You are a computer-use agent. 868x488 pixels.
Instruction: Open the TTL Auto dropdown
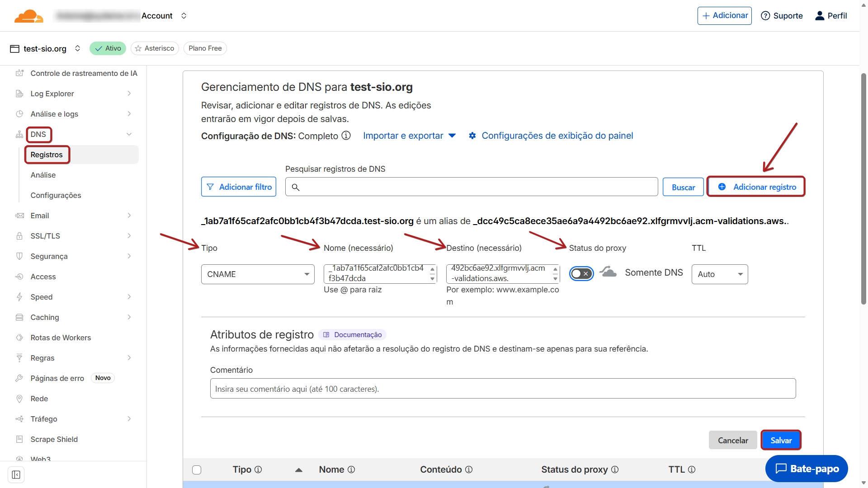719,274
